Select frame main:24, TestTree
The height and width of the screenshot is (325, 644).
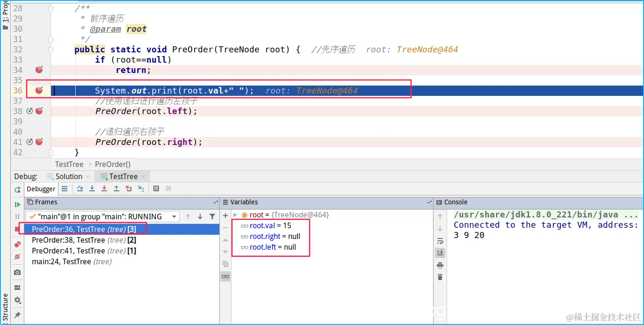[x=122, y=261]
